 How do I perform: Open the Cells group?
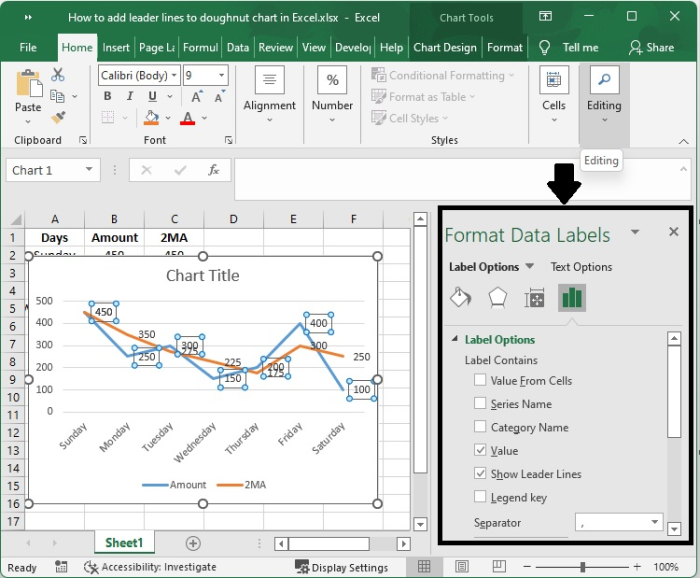554,93
